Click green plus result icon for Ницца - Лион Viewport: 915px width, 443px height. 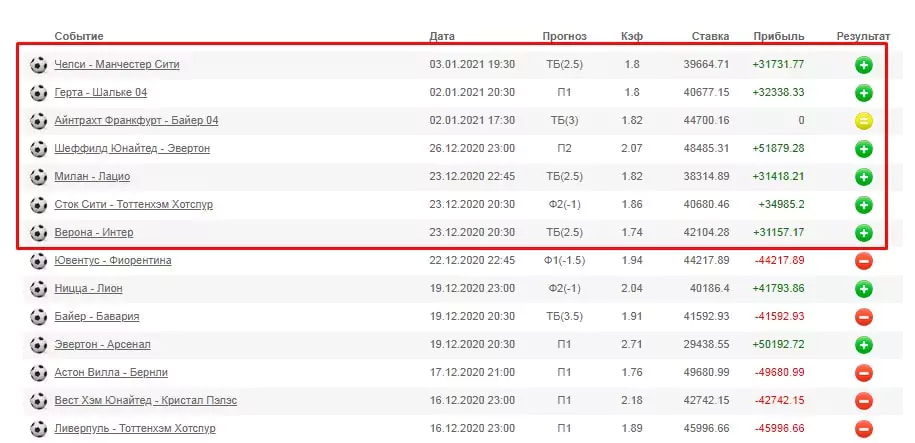pyautogui.click(x=864, y=289)
